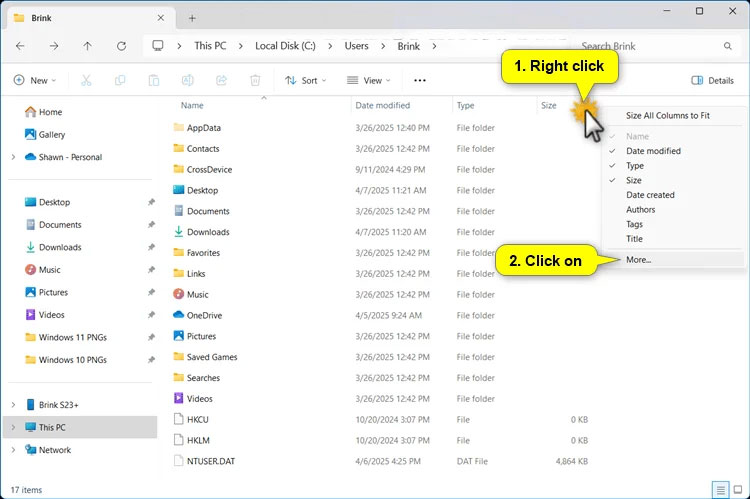Click the New button in toolbar

click(x=35, y=80)
